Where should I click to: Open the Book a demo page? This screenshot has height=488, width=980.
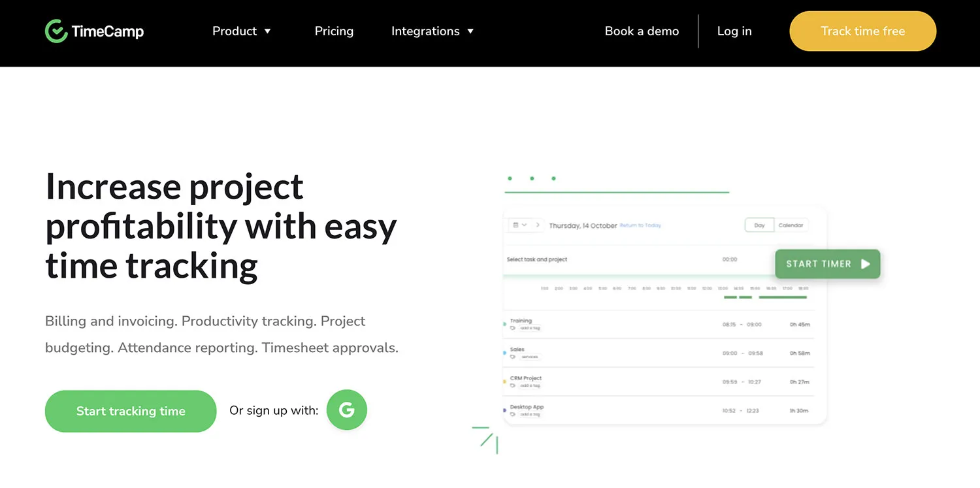(x=642, y=31)
